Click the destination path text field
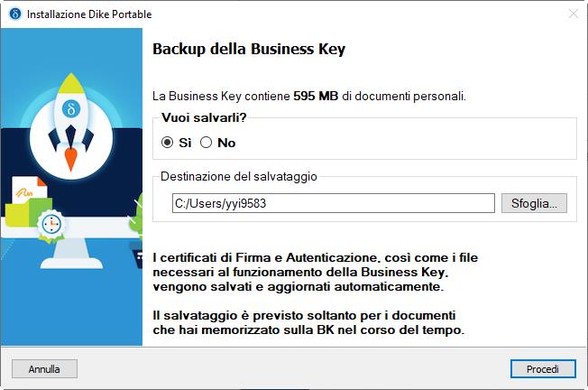The height and width of the screenshot is (390, 588). 333,203
